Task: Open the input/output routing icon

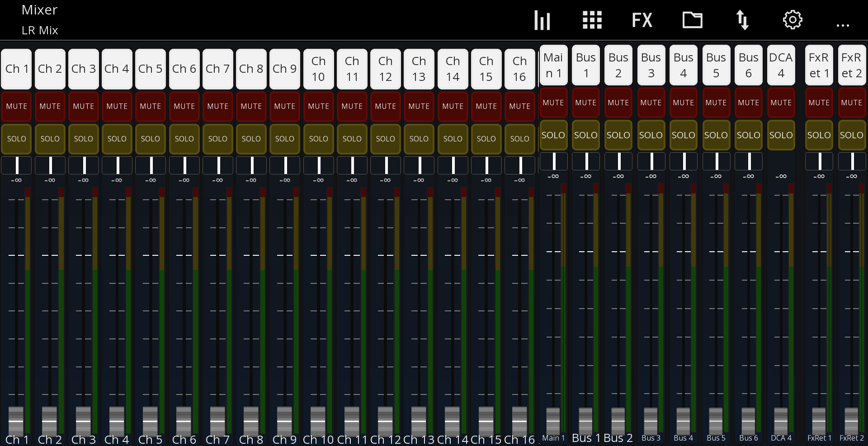Action: [x=743, y=20]
